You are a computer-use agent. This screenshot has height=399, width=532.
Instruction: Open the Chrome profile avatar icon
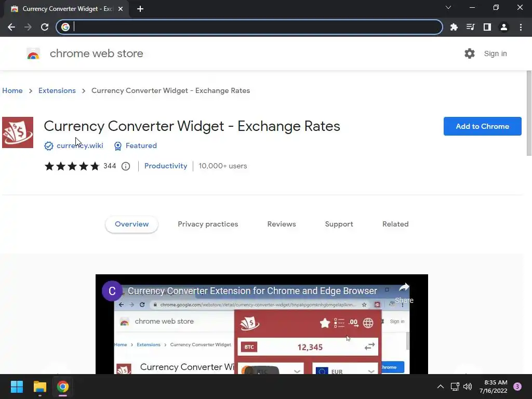point(504,27)
